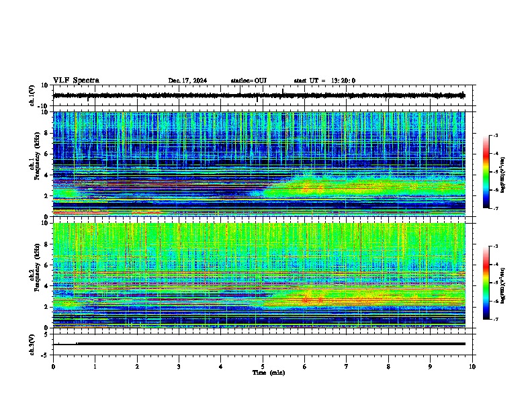Click the "-7" tick on ch.1 colorbar

(x=496, y=208)
